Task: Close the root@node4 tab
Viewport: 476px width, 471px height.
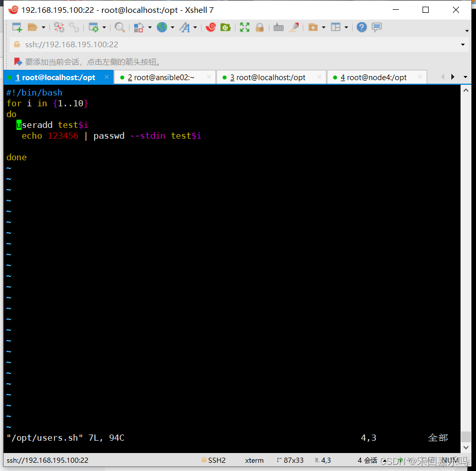Action: 420,77
